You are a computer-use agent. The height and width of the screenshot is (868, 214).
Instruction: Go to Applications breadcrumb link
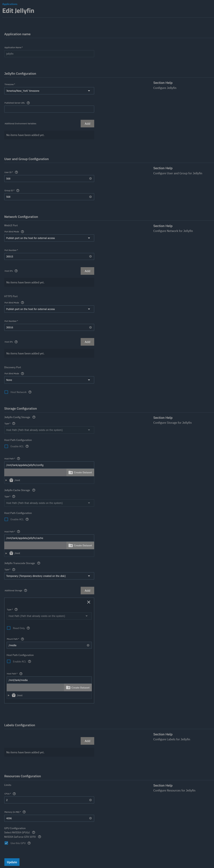10,4
